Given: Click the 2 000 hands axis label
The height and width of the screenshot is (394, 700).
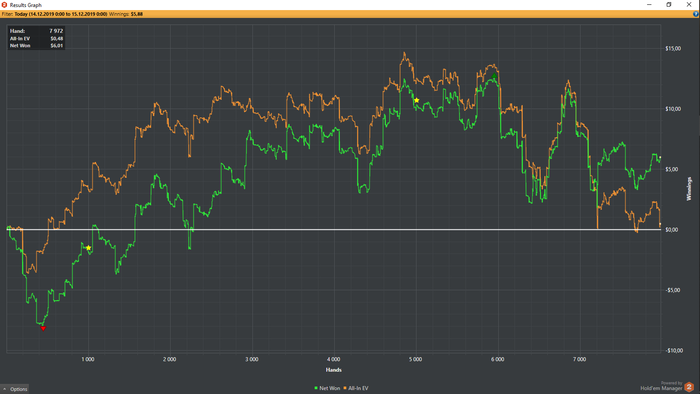Looking at the screenshot, I should (x=170, y=359).
